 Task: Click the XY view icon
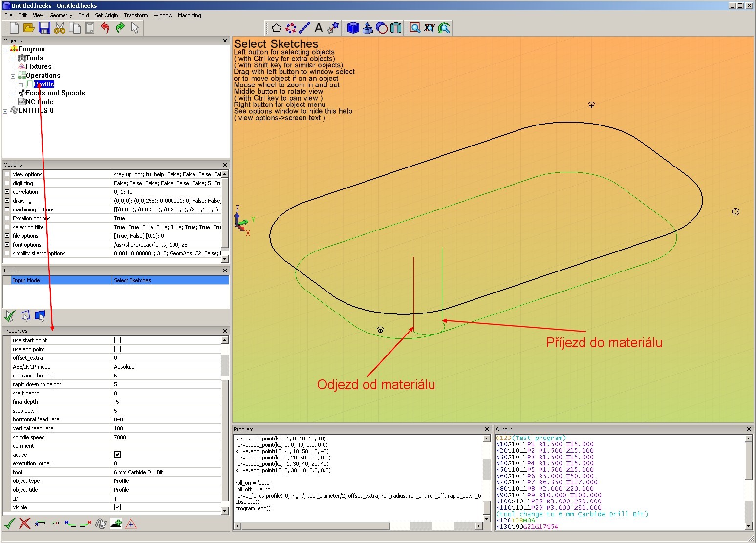click(x=430, y=28)
